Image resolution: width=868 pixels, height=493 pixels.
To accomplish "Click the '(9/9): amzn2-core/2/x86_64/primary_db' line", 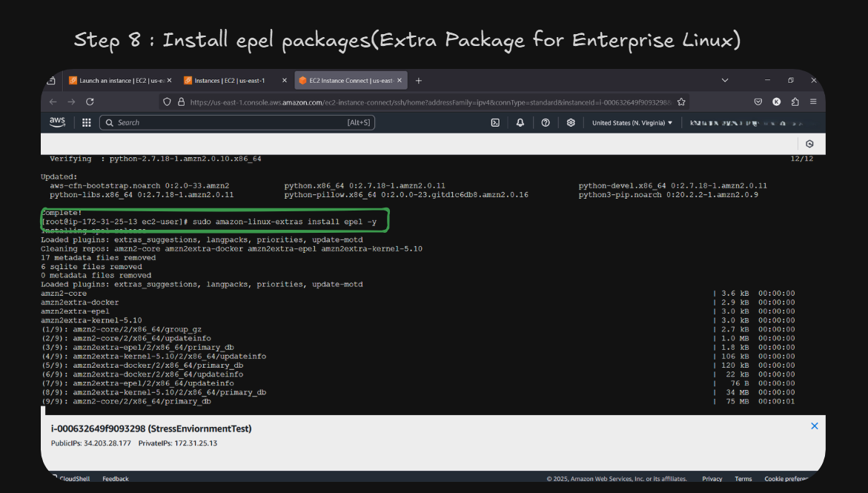I will (x=126, y=401).
